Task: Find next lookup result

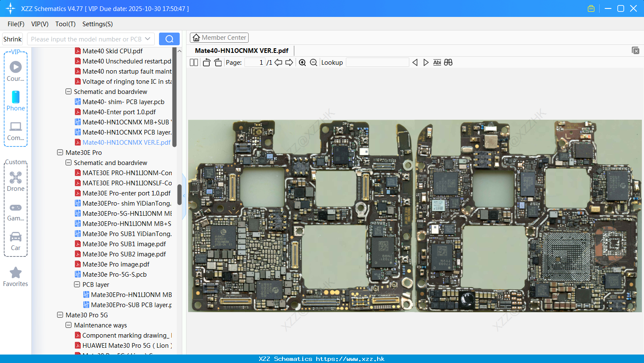Action: pos(426,63)
